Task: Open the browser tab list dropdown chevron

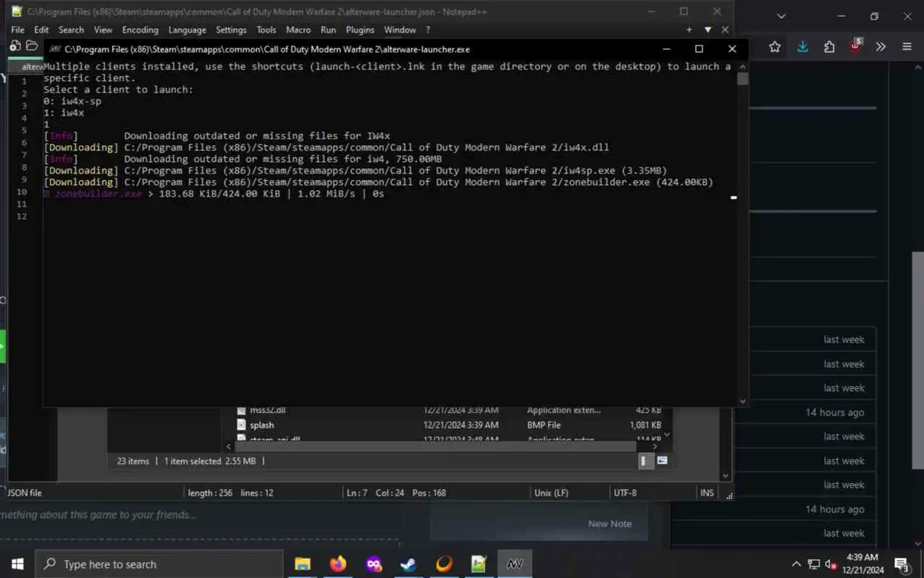Action: tap(781, 16)
